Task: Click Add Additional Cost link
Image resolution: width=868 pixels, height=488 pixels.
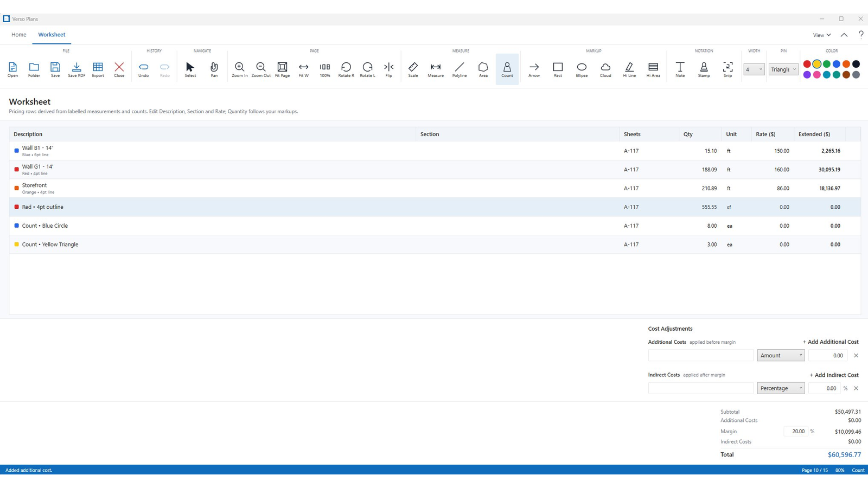Action: click(x=831, y=342)
